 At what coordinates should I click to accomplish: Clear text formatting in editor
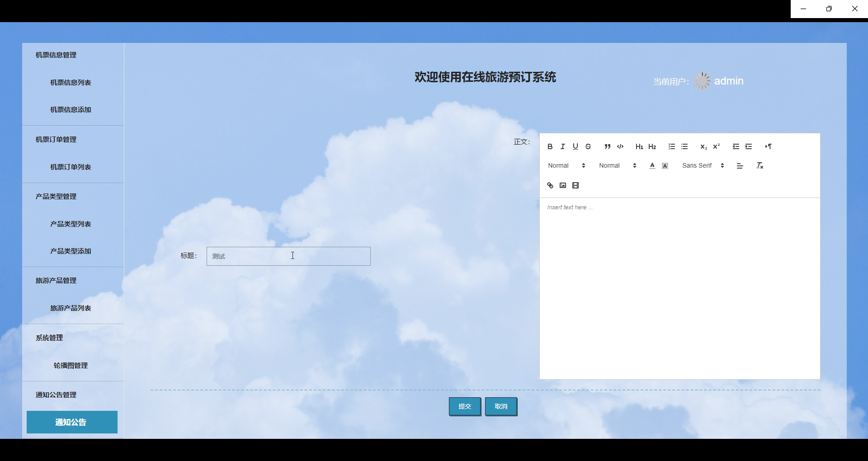pos(759,166)
